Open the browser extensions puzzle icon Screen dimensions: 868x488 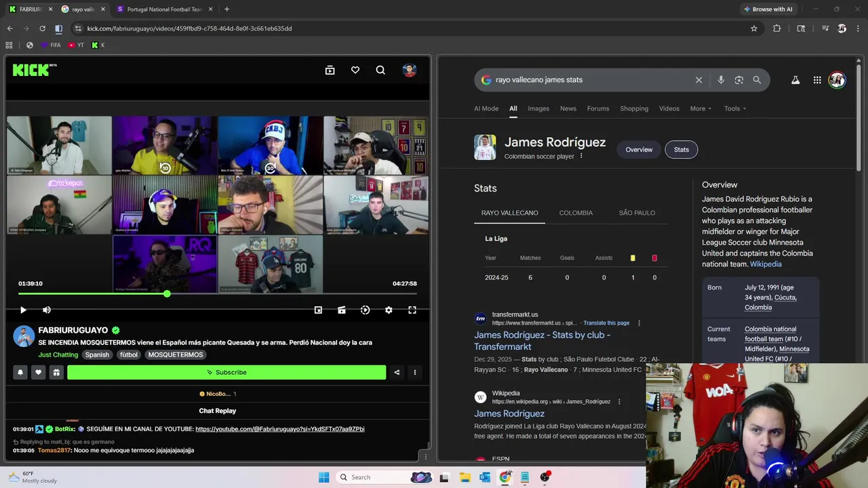777,28
